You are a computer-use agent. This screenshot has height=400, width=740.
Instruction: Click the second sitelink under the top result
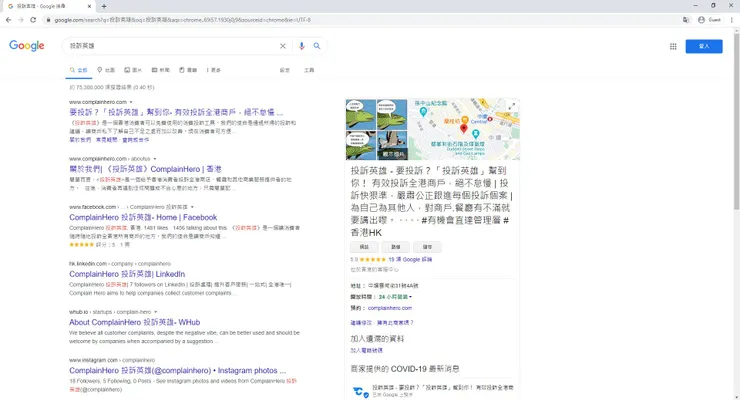pos(106,140)
